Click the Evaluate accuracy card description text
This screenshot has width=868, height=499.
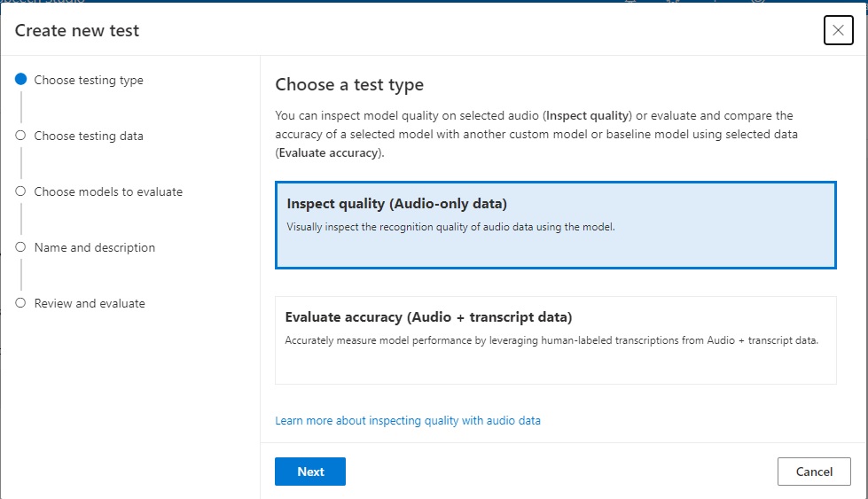[x=551, y=340]
